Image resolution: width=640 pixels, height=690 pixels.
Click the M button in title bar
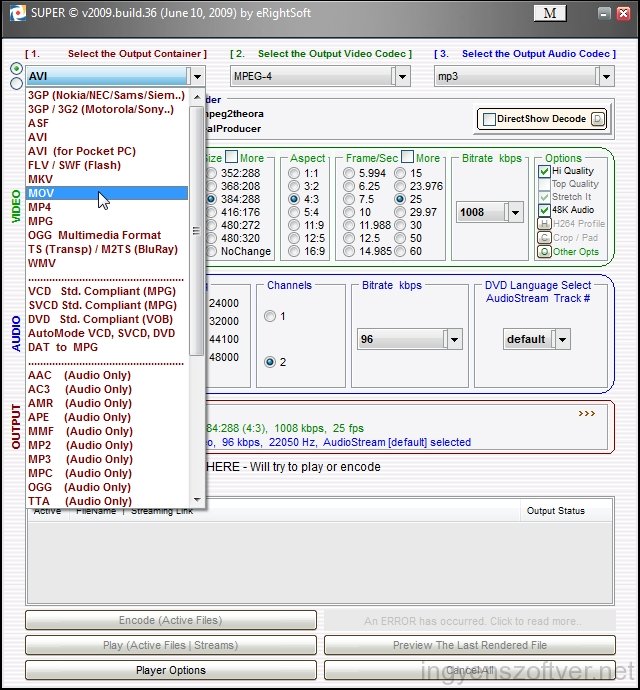[549, 13]
